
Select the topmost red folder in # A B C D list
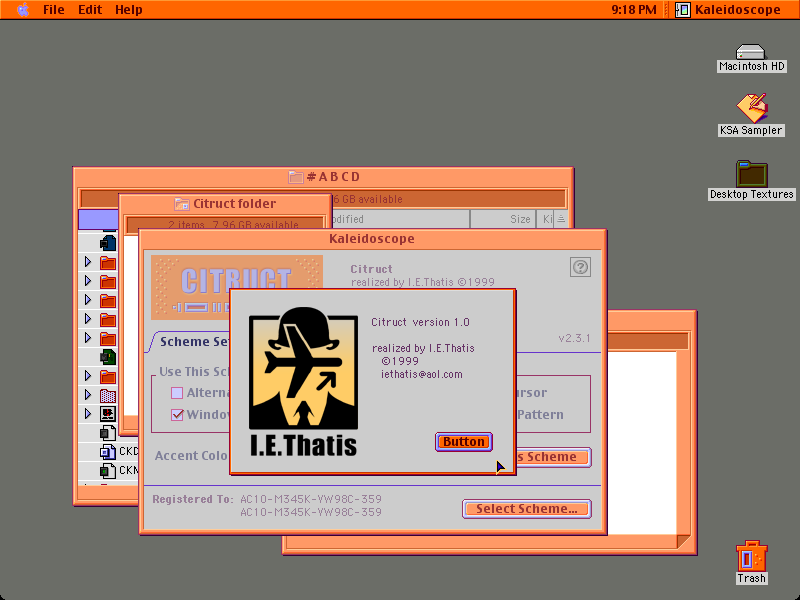point(108,263)
